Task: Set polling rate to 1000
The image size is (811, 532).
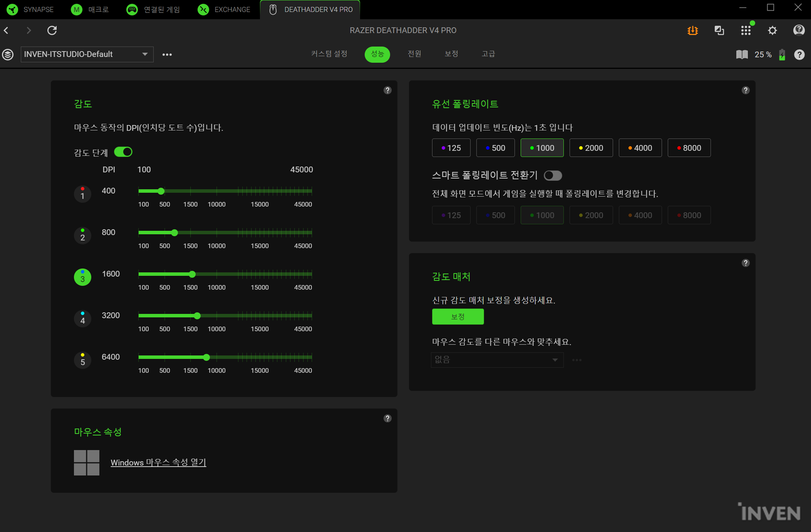Action: [x=542, y=148]
